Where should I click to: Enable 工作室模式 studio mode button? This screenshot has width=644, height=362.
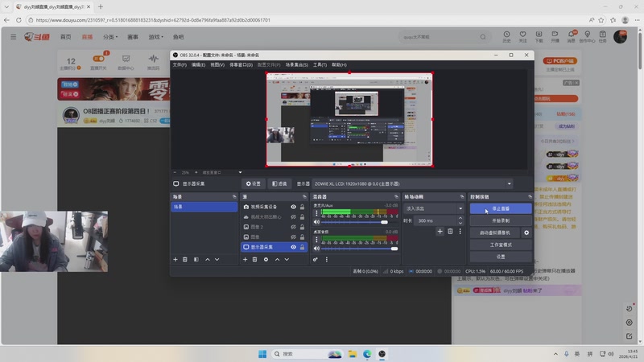point(501,245)
